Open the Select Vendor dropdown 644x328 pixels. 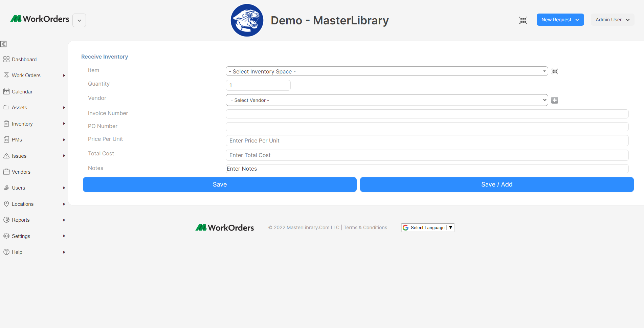[386, 100]
